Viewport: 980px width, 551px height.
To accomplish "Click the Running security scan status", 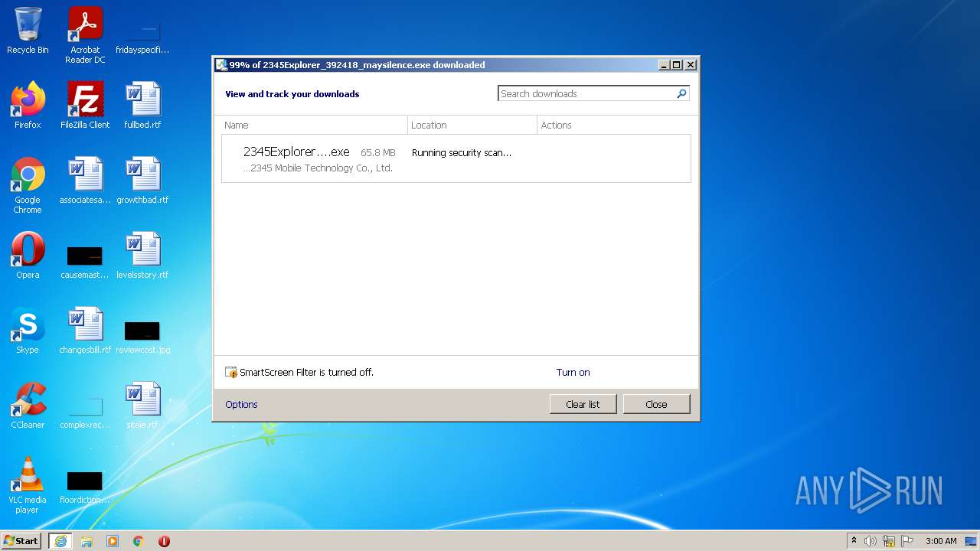I will click(462, 153).
